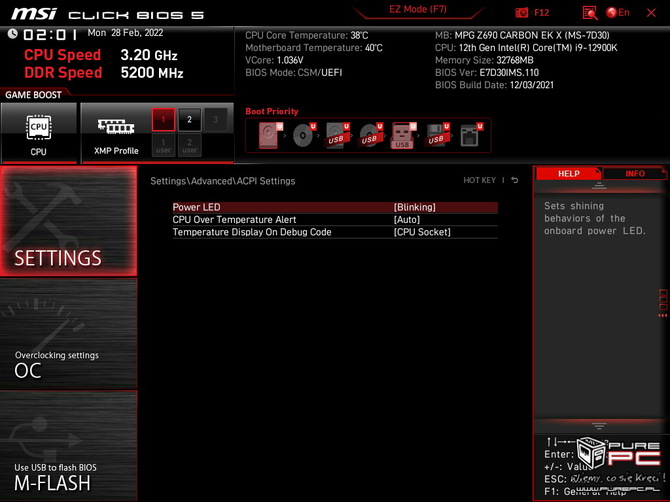This screenshot has width=670, height=502.
Task: Select the USB floppy boot device icon
Action: pyautogui.click(x=437, y=135)
